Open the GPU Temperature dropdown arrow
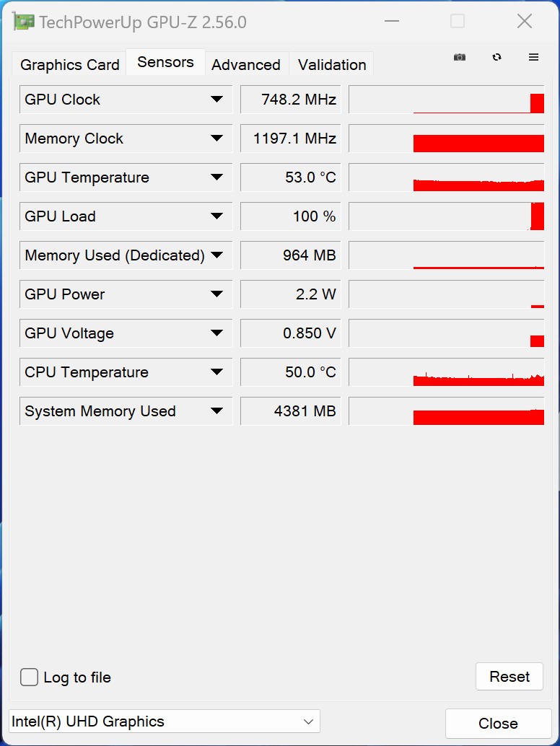Image resolution: width=560 pixels, height=746 pixels. [216, 177]
